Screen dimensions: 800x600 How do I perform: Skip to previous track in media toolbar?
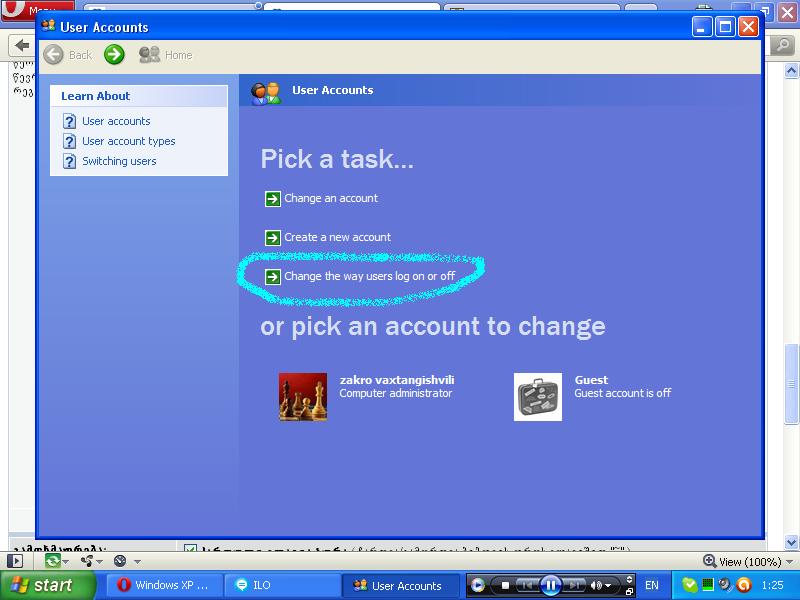(527, 585)
